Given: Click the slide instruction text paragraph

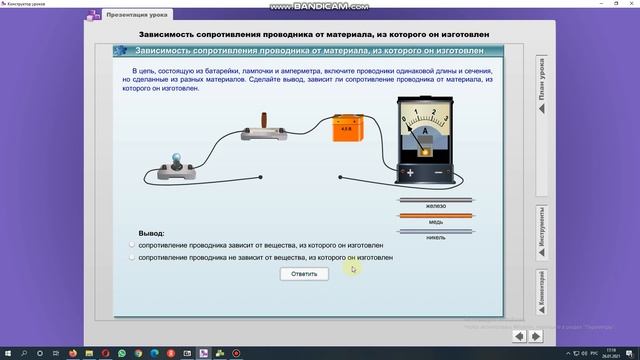Looking at the screenshot, I should 308,79.
